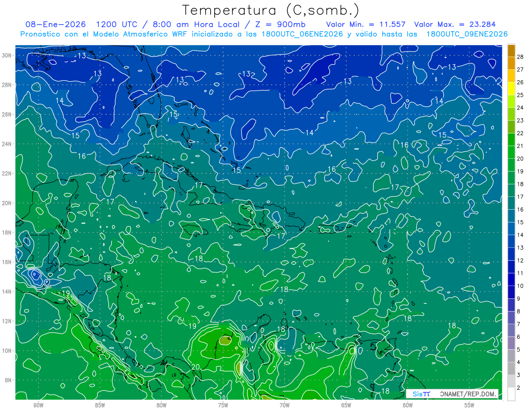Click the "10N" latitude axis label
This screenshot has height=411, width=532.
(7, 350)
